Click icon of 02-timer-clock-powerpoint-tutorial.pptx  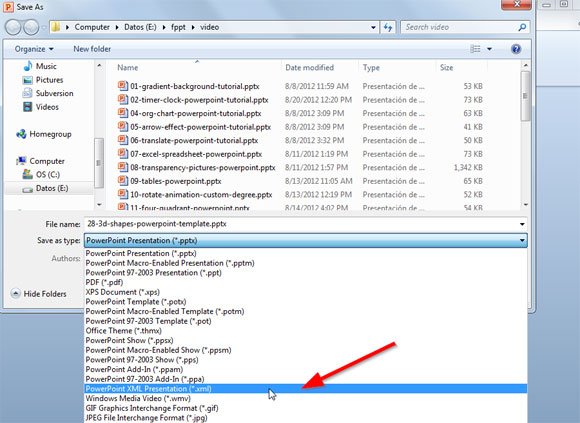pos(122,99)
